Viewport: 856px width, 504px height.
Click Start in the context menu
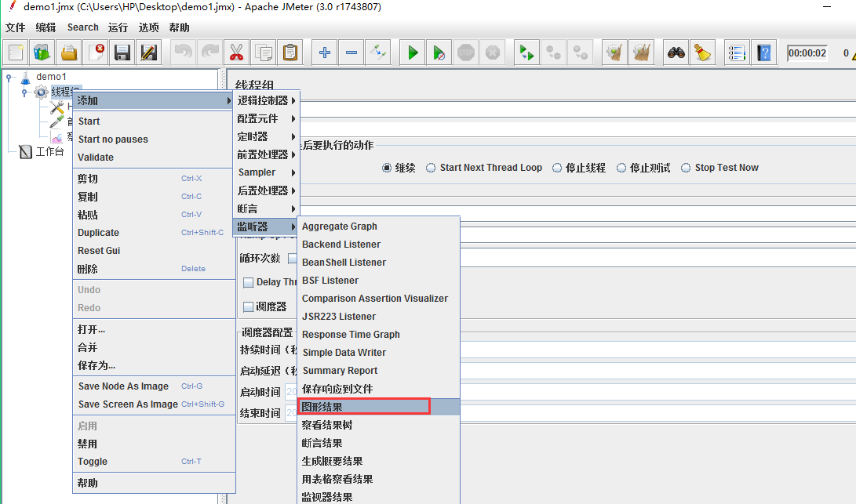point(154,121)
